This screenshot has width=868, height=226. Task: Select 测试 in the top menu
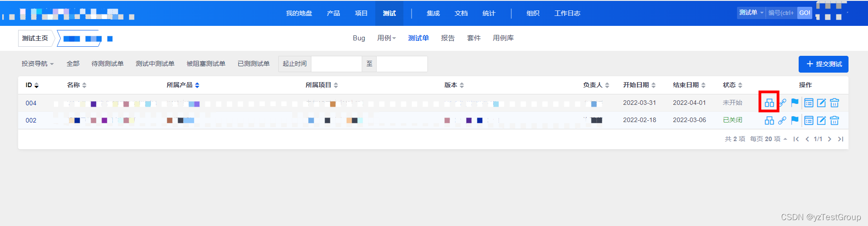point(389,13)
